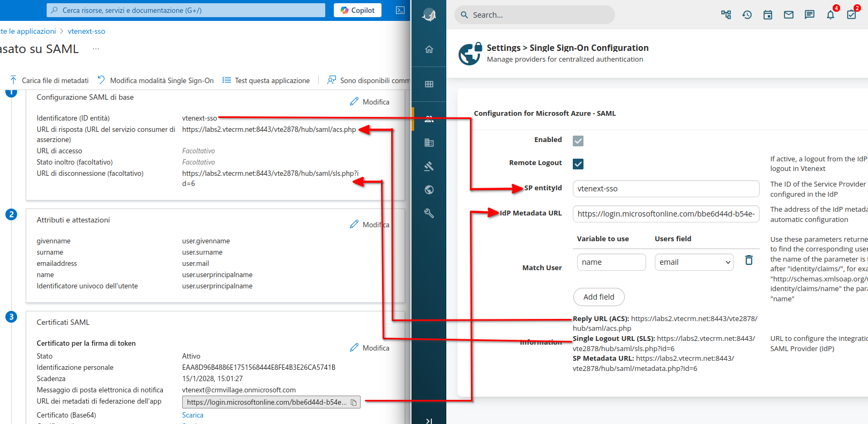Open the history clock icon in top bar
Screen dimensions: 868x424
(747, 15)
